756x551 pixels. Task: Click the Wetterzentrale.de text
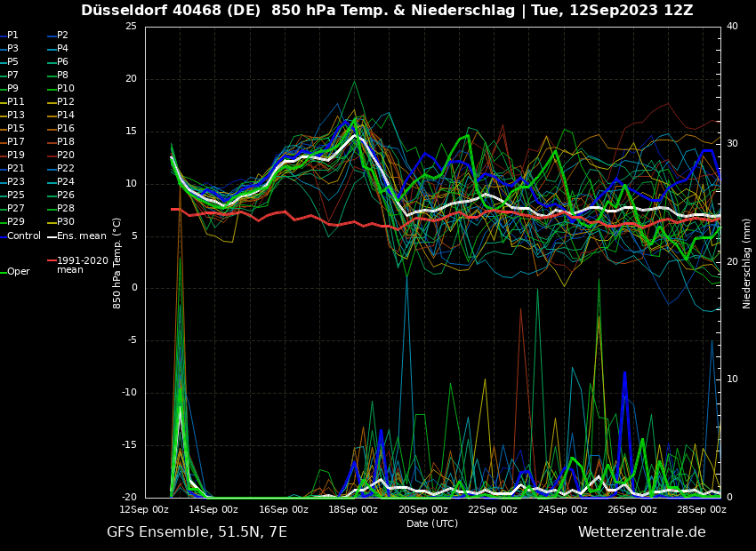(x=641, y=532)
